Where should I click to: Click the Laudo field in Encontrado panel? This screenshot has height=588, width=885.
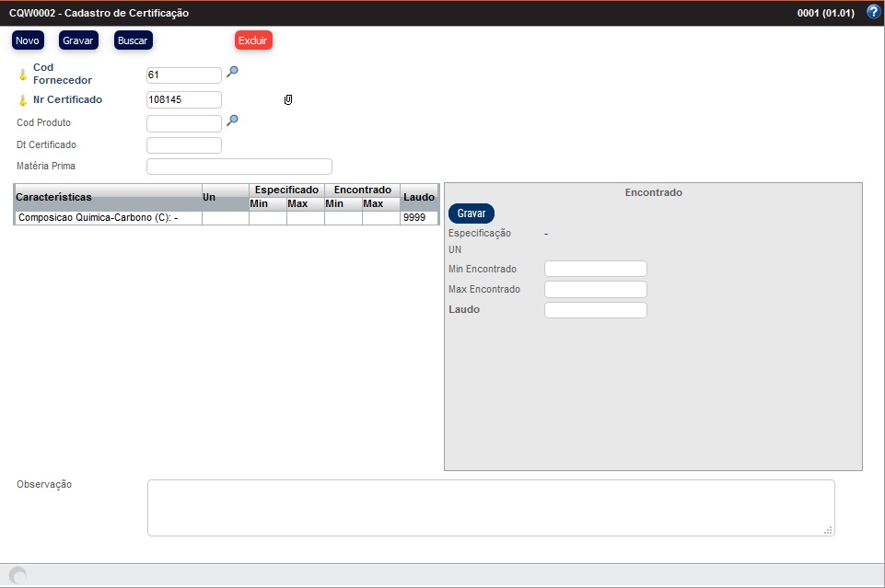click(596, 310)
